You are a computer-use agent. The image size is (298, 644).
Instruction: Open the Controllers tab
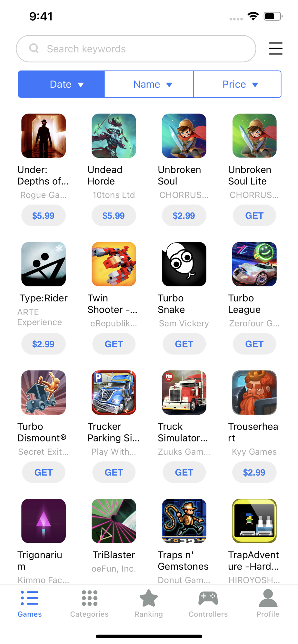[x=208, y=604]
